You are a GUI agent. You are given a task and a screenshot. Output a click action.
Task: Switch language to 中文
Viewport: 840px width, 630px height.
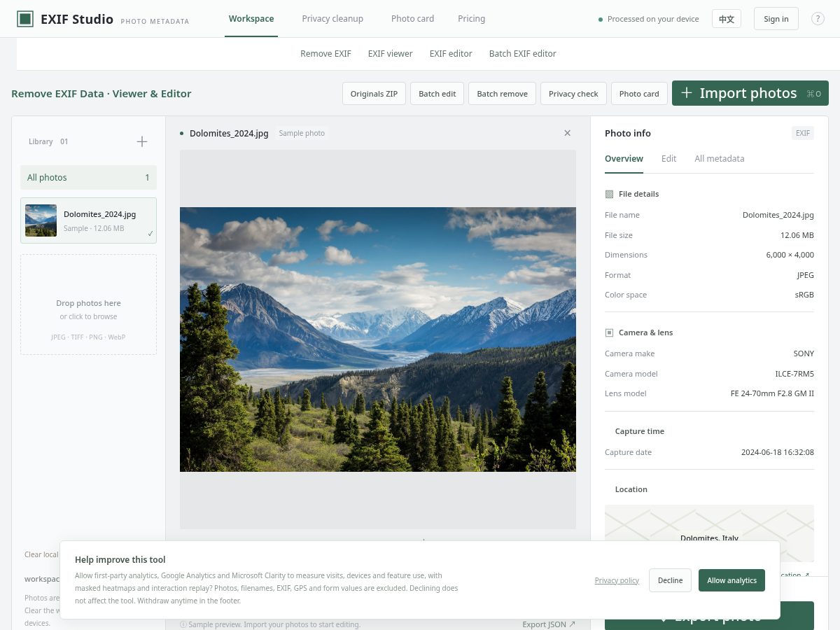click(727, 19)
